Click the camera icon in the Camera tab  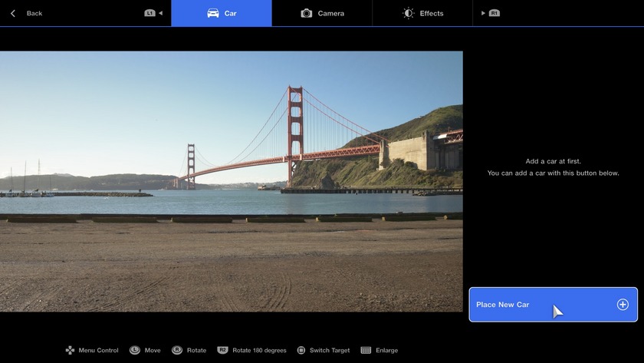tap(307, 13)
